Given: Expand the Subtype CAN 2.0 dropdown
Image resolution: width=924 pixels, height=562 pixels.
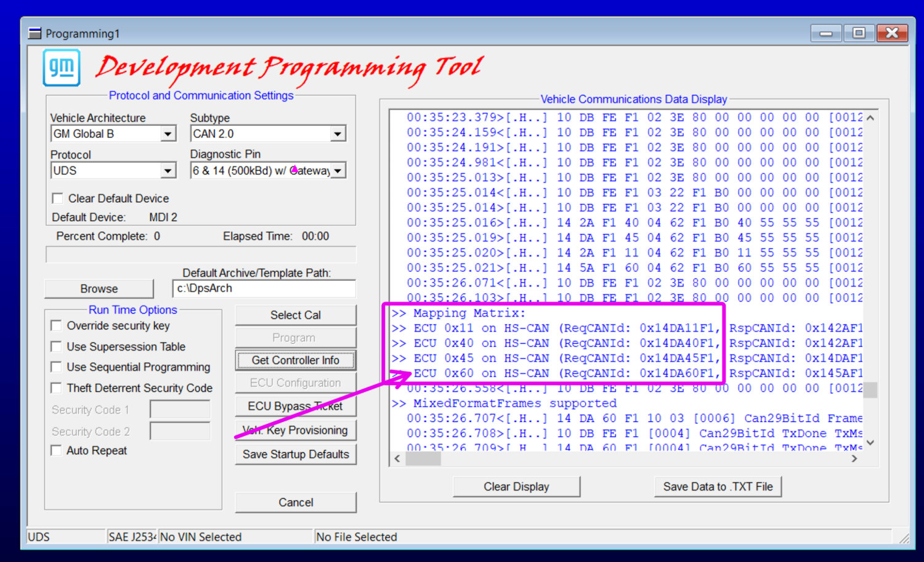Looking at the screenshot, I should 338,134.
